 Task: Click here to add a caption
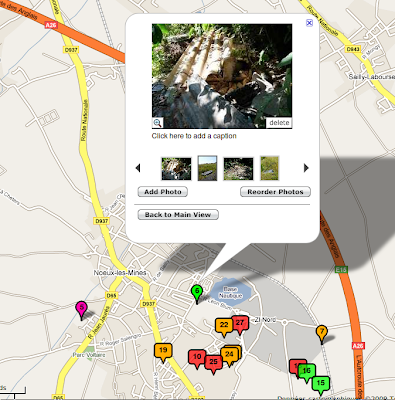pyautogui.click(x=194, y=136)
